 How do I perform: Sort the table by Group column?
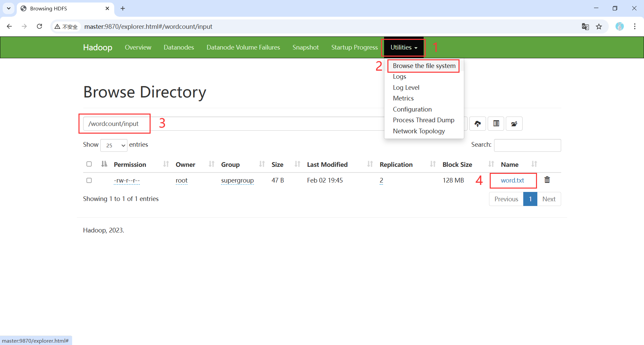[x=262, y=164]
